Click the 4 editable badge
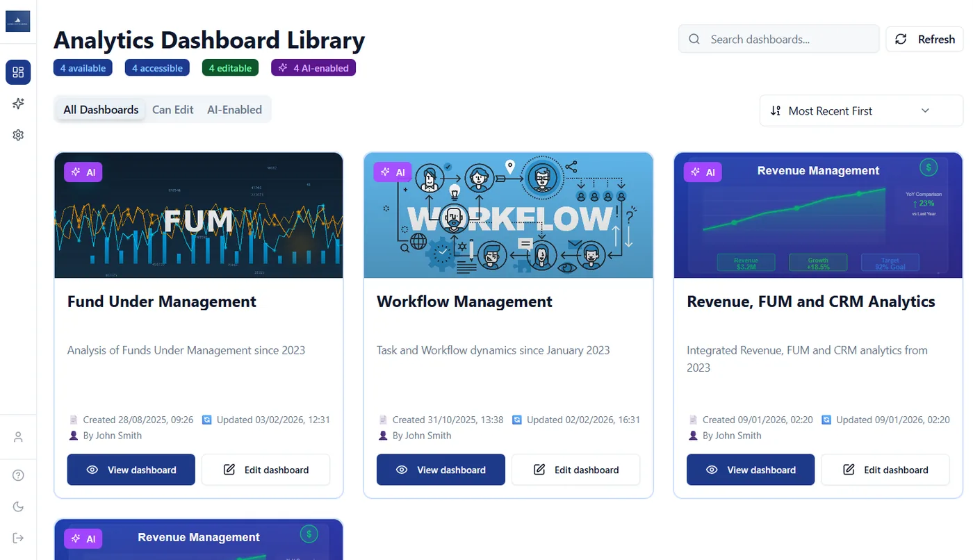973x560 pixels. [230, 68]
